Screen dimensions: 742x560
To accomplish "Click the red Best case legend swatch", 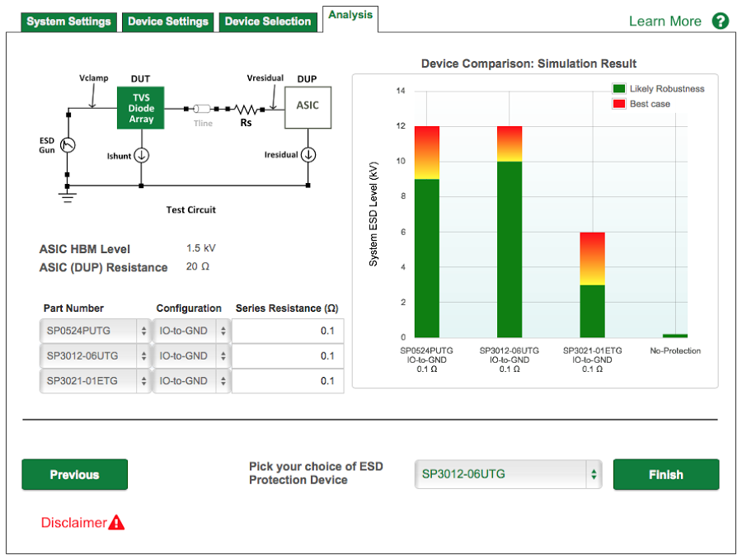I will [618, 104].
